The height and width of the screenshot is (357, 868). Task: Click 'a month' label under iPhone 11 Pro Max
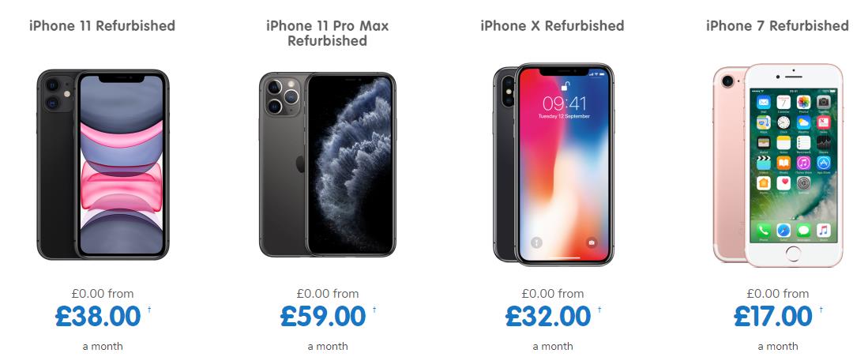tap(328, 347)
